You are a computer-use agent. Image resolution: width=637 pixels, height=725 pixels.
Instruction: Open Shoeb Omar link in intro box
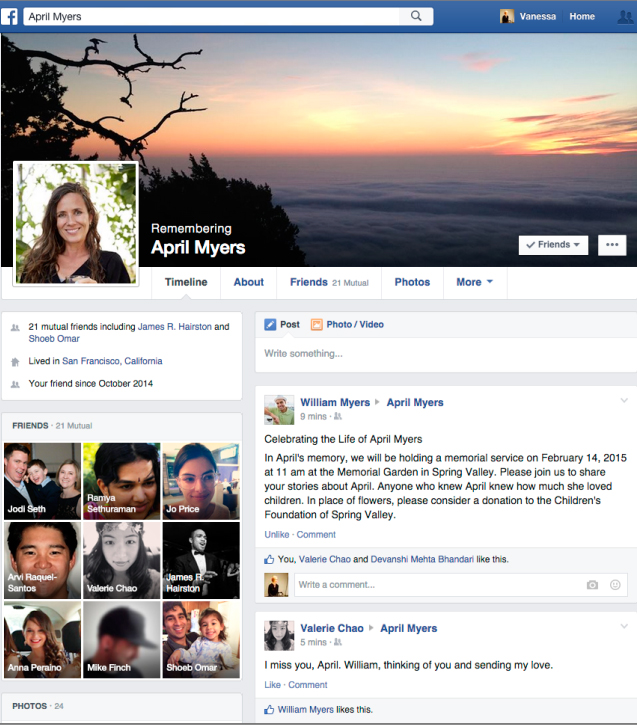pyautogui.click(x=54, y=338)
